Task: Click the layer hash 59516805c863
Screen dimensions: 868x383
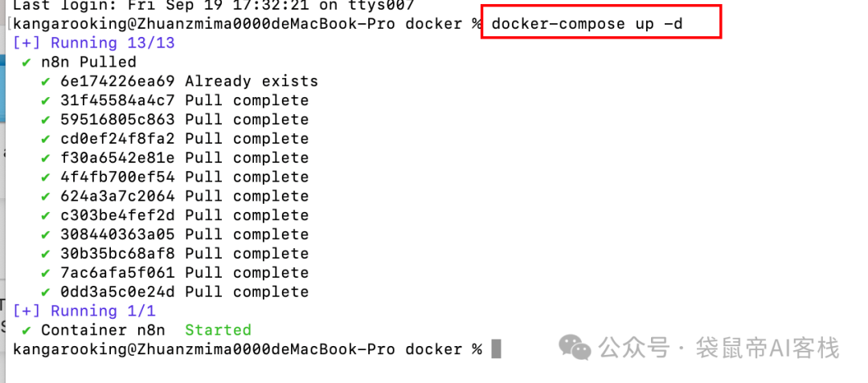Action: pos(117,120)
